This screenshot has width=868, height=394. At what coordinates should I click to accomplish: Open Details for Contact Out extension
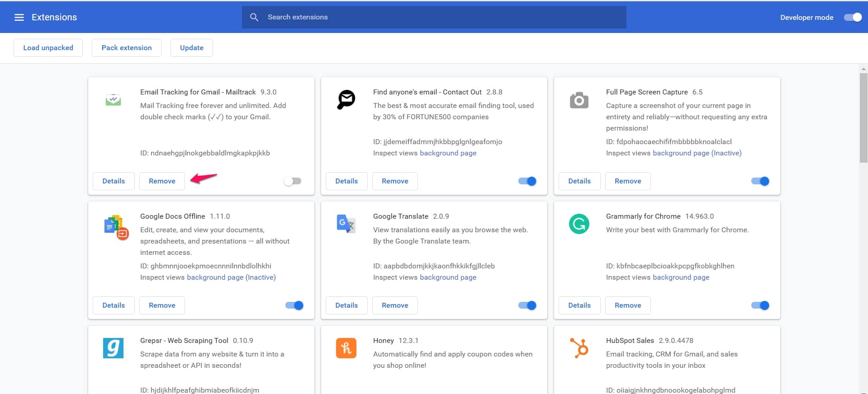[x=346, y=181]
